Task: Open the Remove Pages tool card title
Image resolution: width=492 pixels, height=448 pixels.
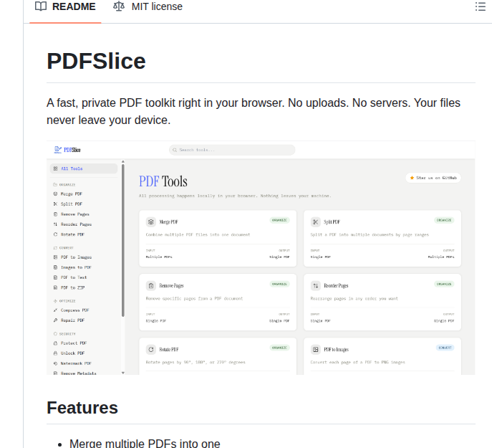Action: (171, 286)
